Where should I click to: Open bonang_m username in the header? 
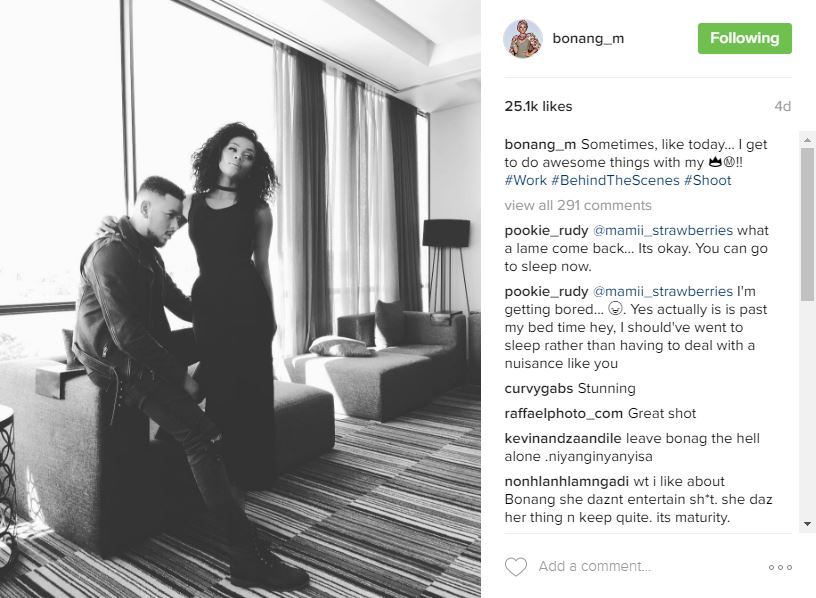coord(588,39)
